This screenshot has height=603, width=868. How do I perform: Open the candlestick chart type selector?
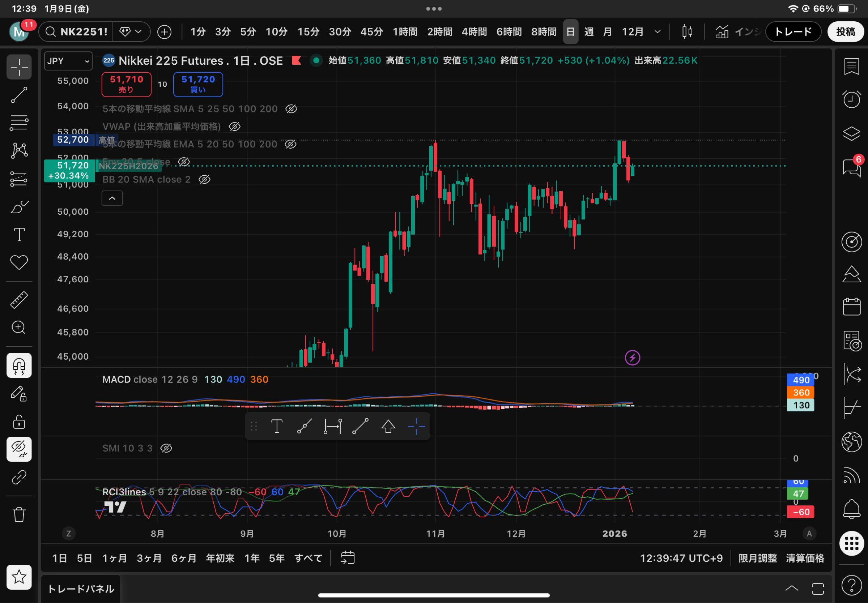click(687, 32)
